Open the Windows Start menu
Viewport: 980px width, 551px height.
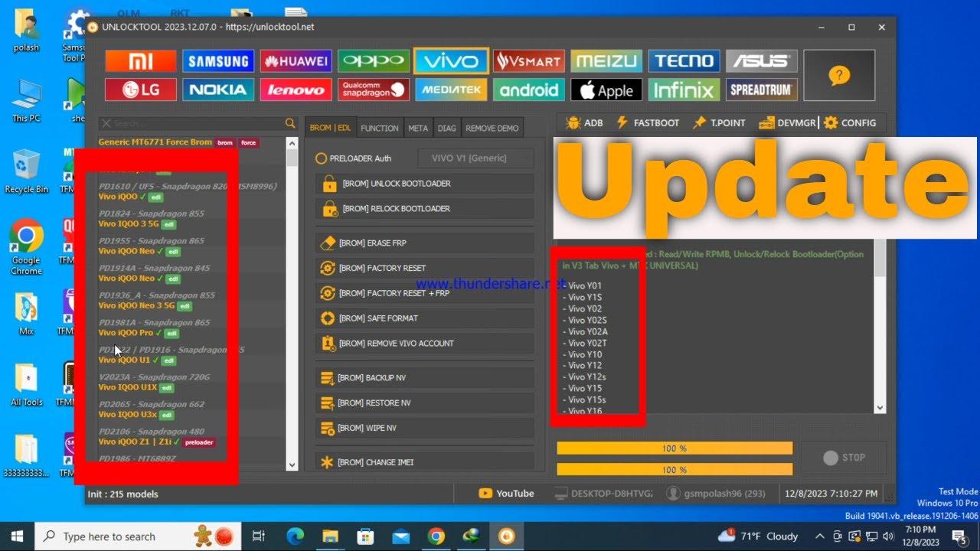pos(17,536)
